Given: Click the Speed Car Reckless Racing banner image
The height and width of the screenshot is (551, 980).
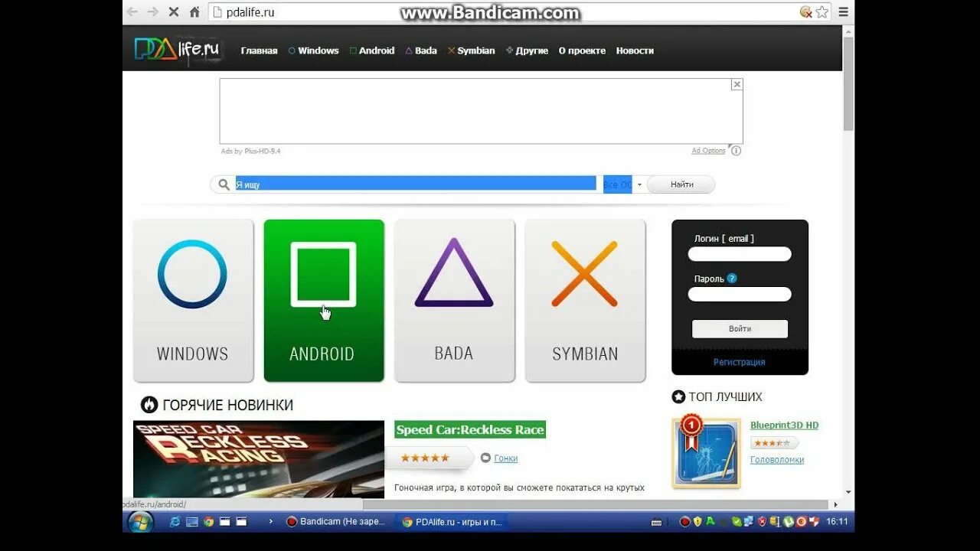Looking at the screenshot, I should (x=259, y=459).
